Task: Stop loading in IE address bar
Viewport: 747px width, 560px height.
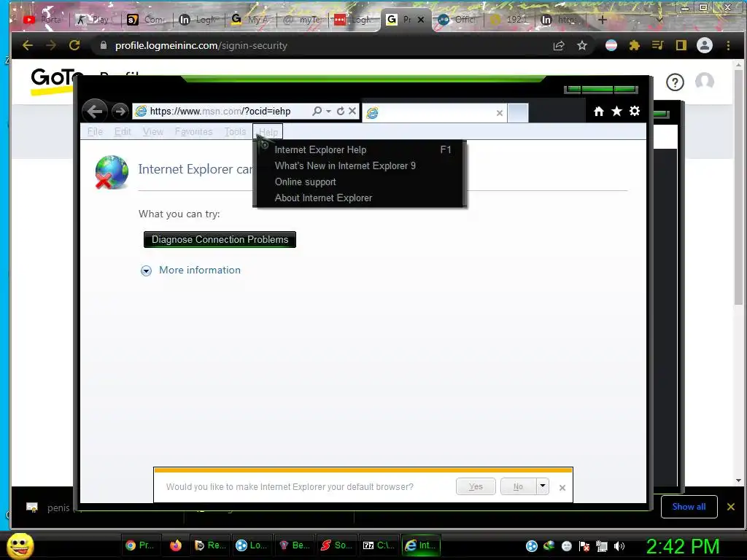Action: (352, 111)
